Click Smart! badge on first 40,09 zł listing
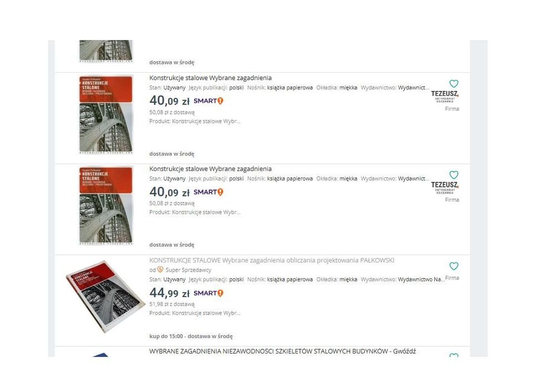The height and width of the screenshot is (392, 555). (x=208, y=101)
